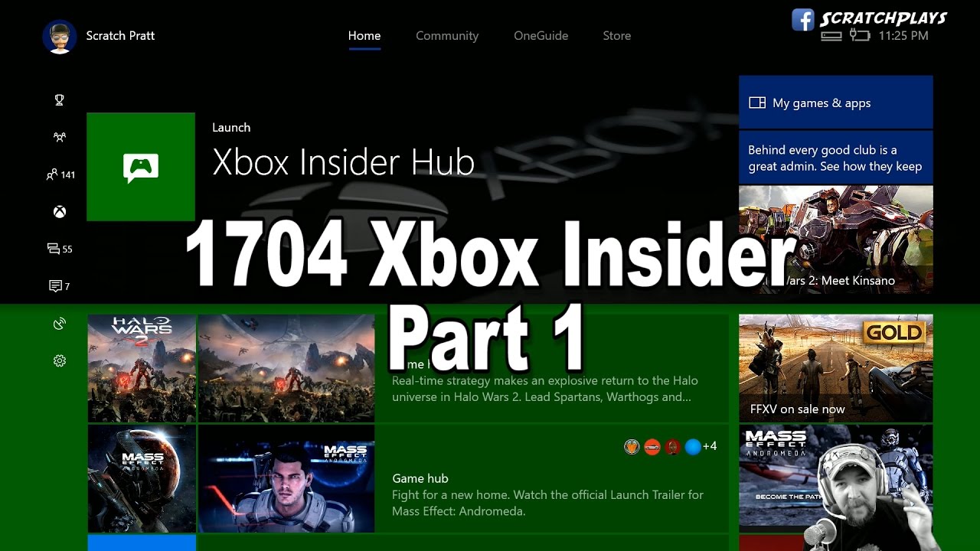Image resolution: width=980 pixels, height=551 pixels.
Task: Open the OneGuide tab
Action: point(541,36)
